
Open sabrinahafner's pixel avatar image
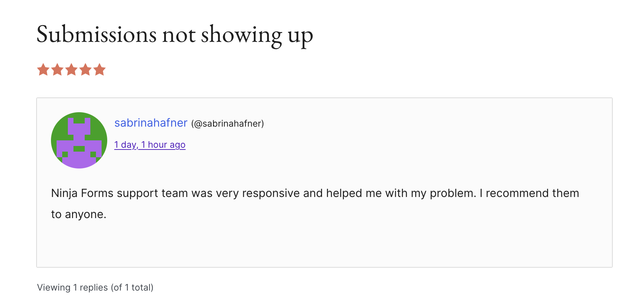point(79,140)
